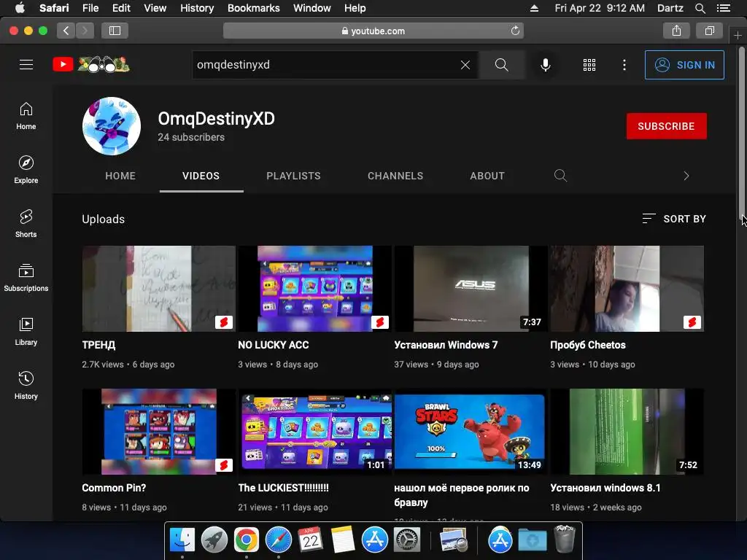The height and width of the screenshot is (560, 747).
Task: Open Explore in the sidebar
Action: (26, 170)
